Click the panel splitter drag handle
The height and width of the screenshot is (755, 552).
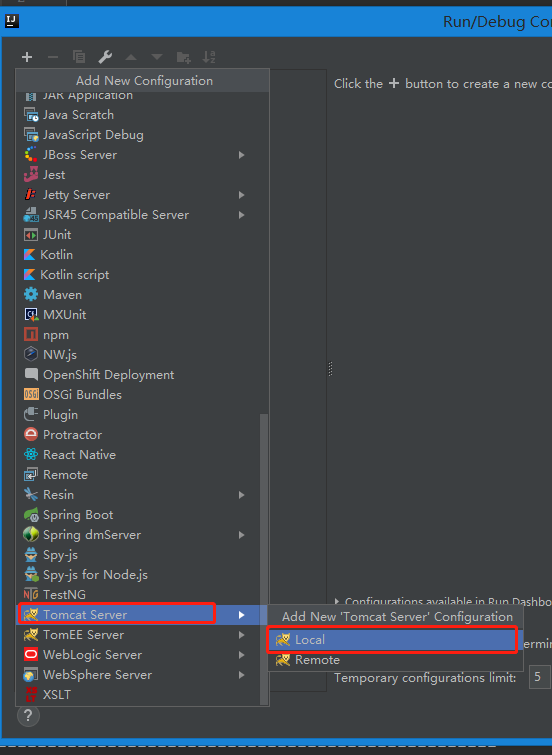coord(330,369)
